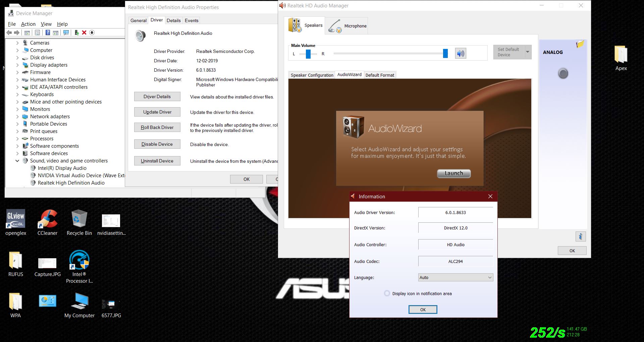Viewport: 644px width, 342px height.
Task: Open the control panel shortcut above My Computer row
Action: pyautogui.click(x=47, y=301)
